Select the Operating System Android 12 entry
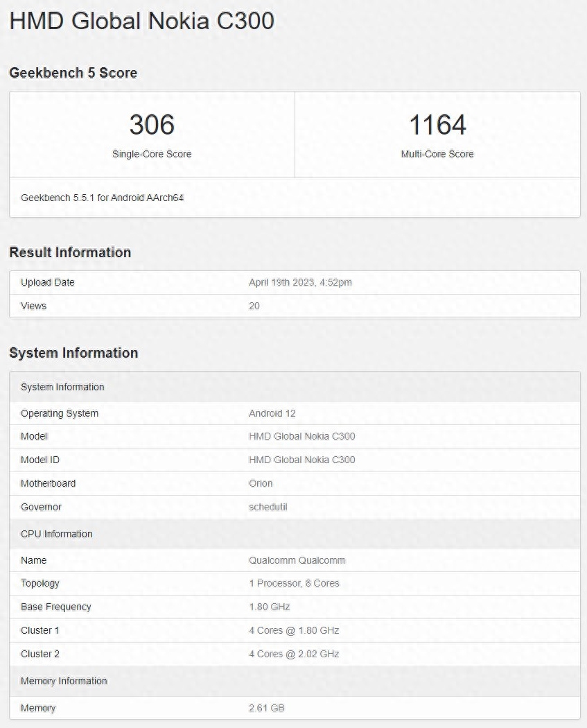 [x=271, y=413]
